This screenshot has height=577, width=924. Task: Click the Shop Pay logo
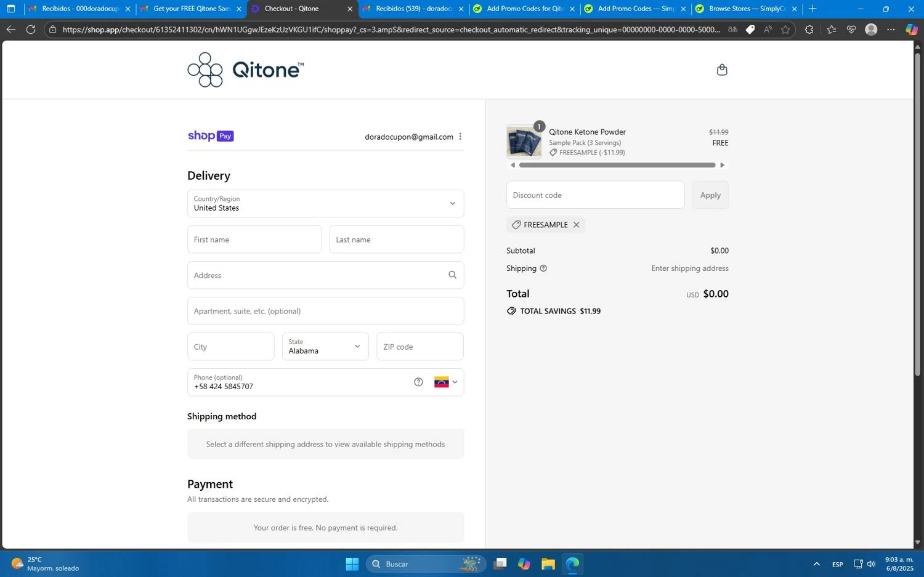tap(211, 136)
